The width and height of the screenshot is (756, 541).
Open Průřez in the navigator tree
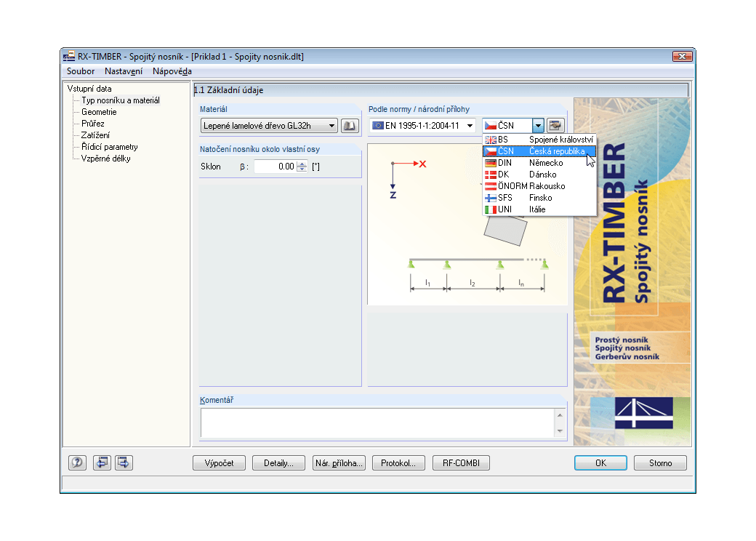click(92, 124)
